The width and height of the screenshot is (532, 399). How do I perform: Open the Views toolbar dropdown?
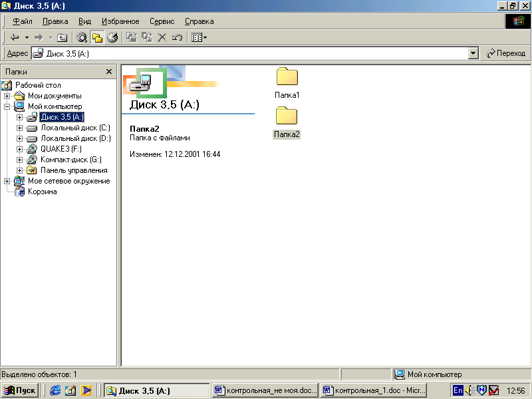tap(199, 37)
